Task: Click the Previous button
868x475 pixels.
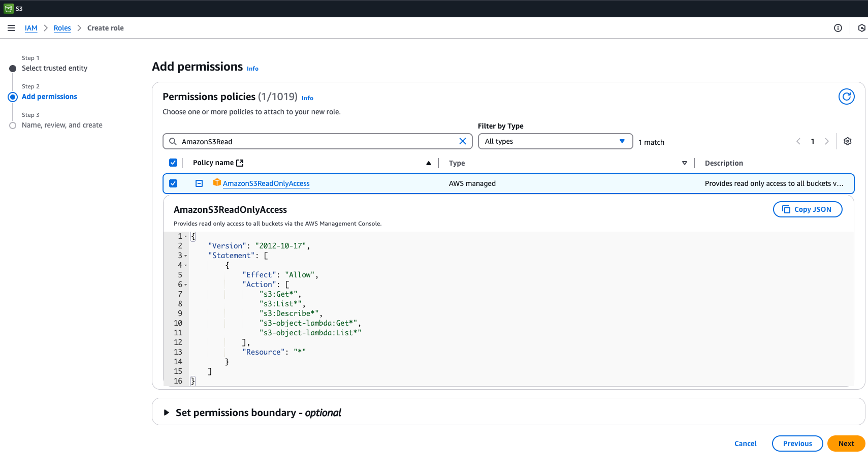Action: 797,444
